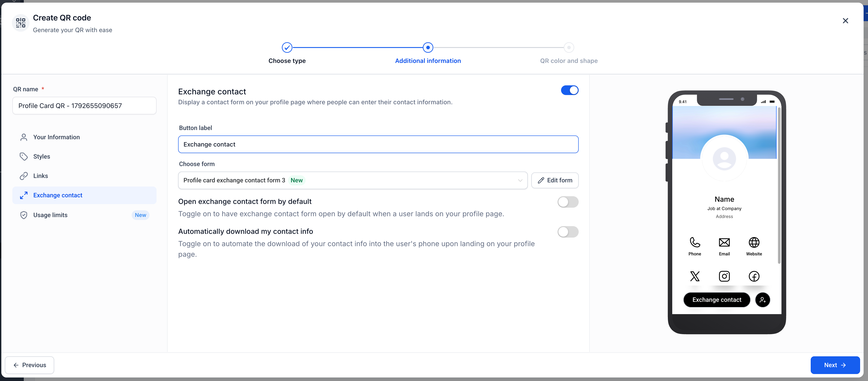868x381 pixels.
Task: Click the pencil icon on Edit form
Action: 541,180
